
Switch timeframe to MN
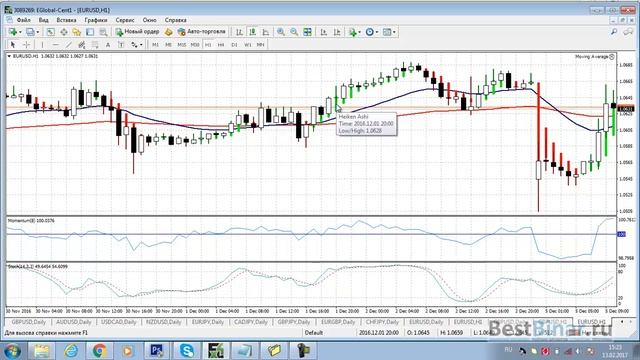pos(260,45)
